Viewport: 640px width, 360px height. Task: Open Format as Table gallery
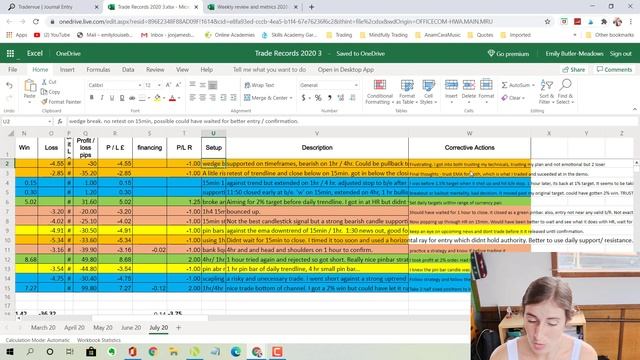tap(407, 92)
